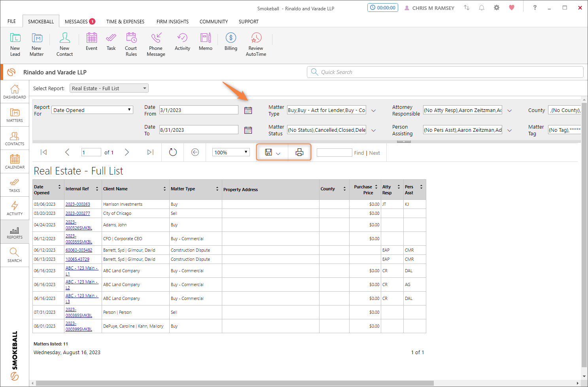Go to the previous report page
588x387 pixels.
[x=67, y=152]
